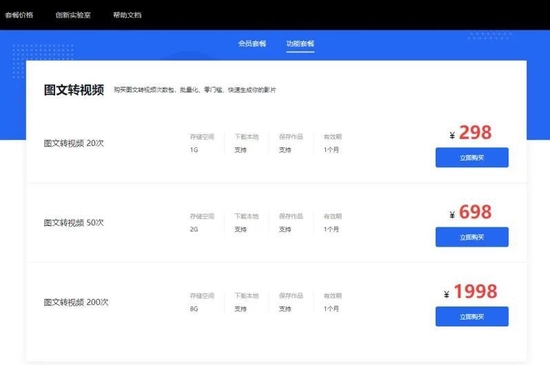
Task: Open 套餐价格 in the top navigation
Action: (19, 15)
